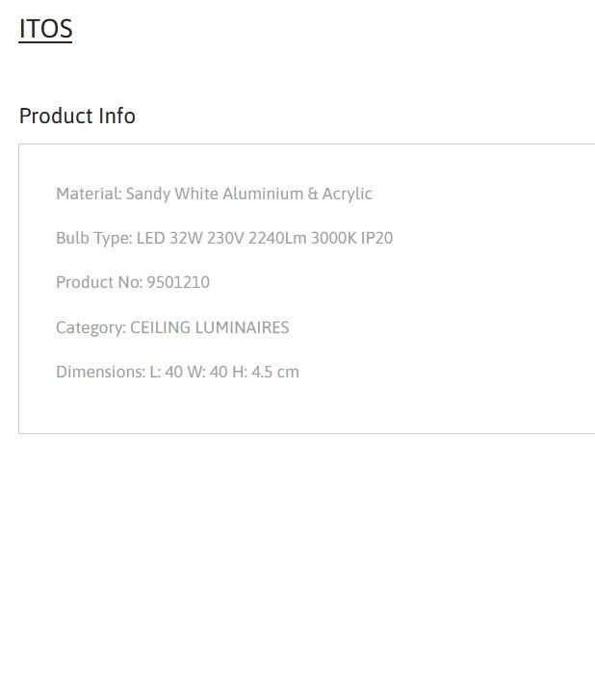
Task: Click the word 'Aluminium' in material line
Action: click(263, 194)
